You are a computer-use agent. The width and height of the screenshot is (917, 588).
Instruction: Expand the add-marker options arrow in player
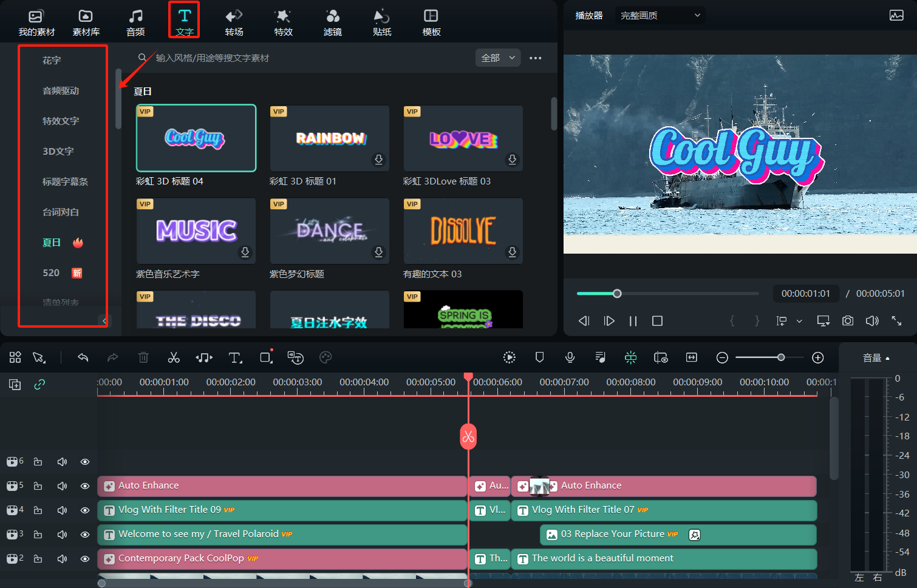(799, 321)
